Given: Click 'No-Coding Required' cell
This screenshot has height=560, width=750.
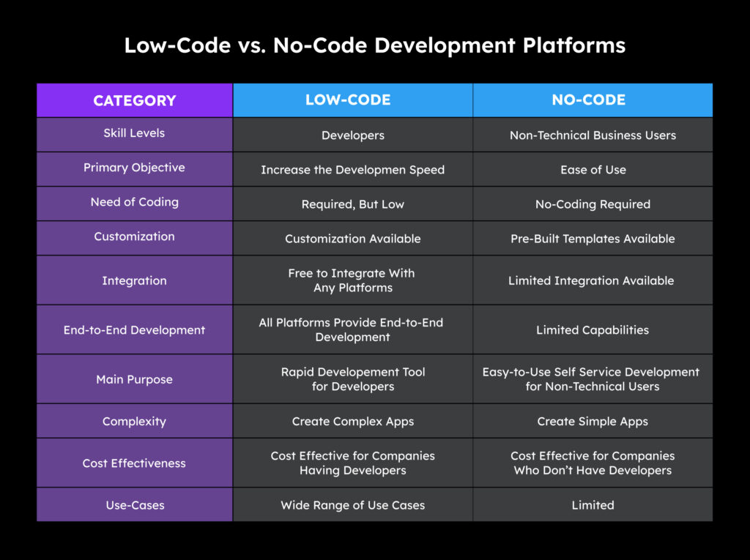Looking at the screenshot, I should click(593, 204).
